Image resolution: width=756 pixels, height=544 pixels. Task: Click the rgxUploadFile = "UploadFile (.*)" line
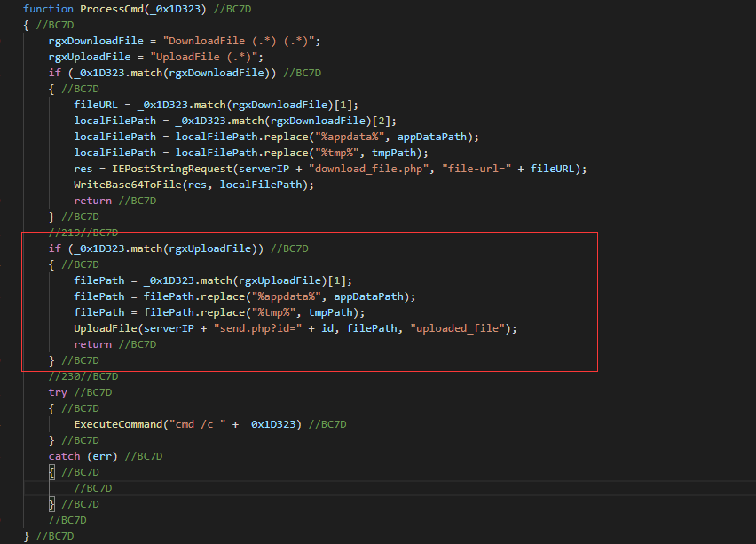(x=156, y=57)
